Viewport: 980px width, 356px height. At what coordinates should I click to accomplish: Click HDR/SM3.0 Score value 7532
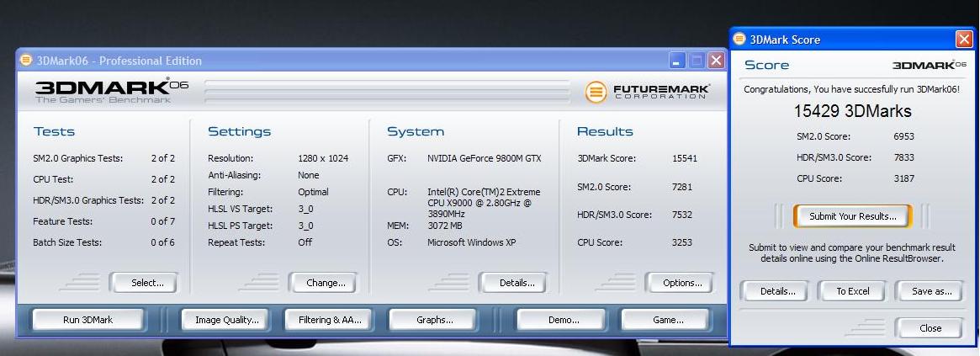point(682,215)
